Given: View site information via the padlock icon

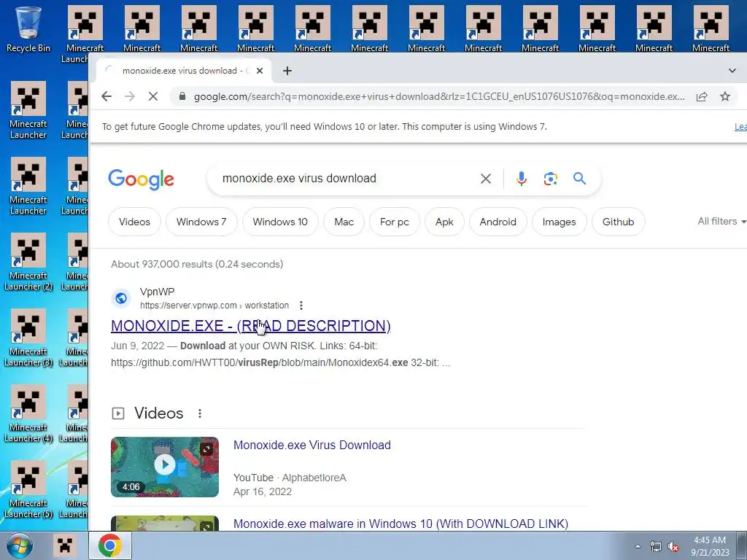Looking at the screenshot, I should point(182,97).
